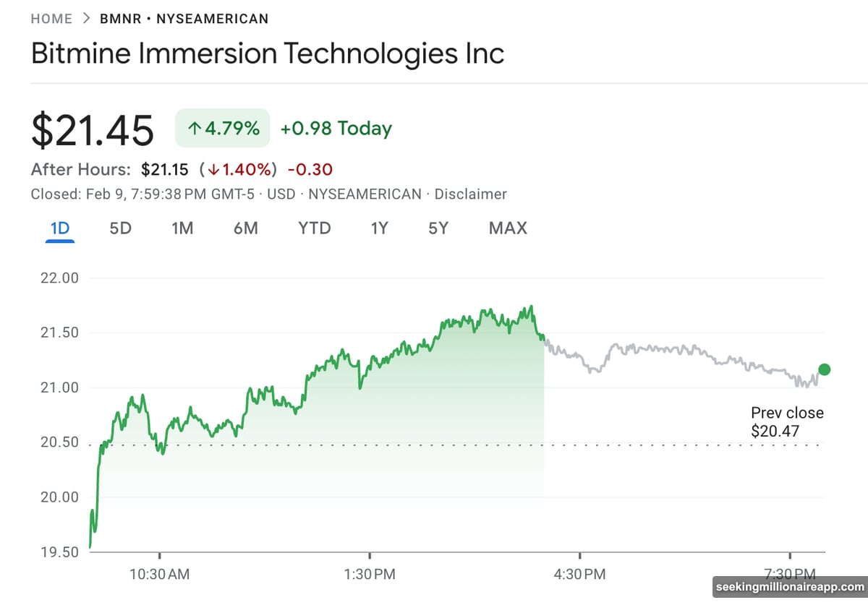Image resolution: width=868 pixels, height=605 pixels.
Task: Click the Prev close $20.47 label
Action: [787, 422]
